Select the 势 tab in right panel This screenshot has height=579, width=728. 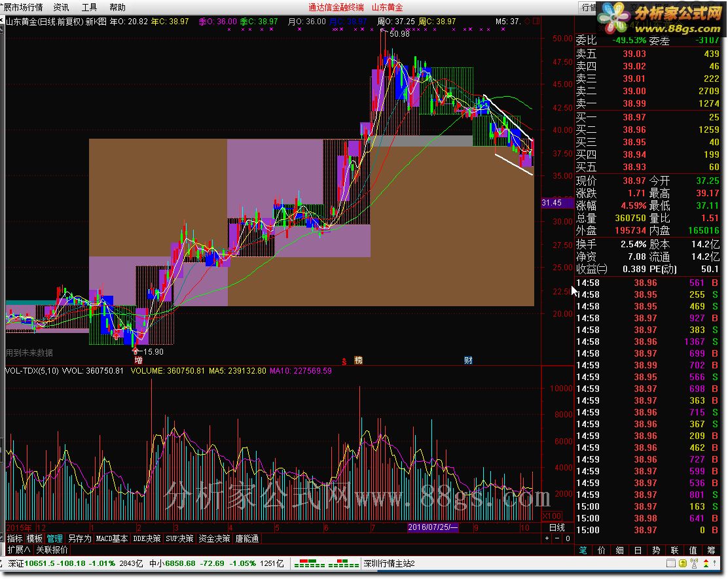coord(656,550)
